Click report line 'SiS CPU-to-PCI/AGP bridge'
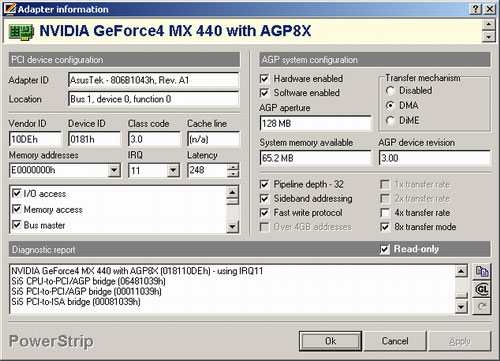 (x=88, y=281)
